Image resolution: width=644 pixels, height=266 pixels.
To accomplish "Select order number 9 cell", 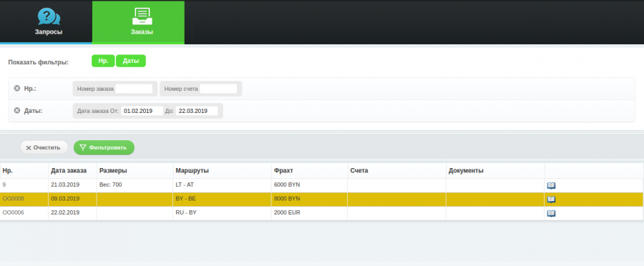I will [x=24, y=185].
